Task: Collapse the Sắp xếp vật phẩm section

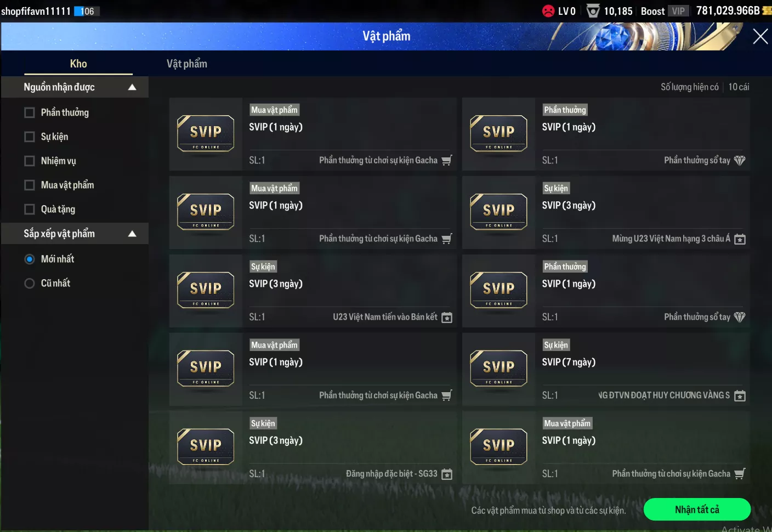Action: 132,234
